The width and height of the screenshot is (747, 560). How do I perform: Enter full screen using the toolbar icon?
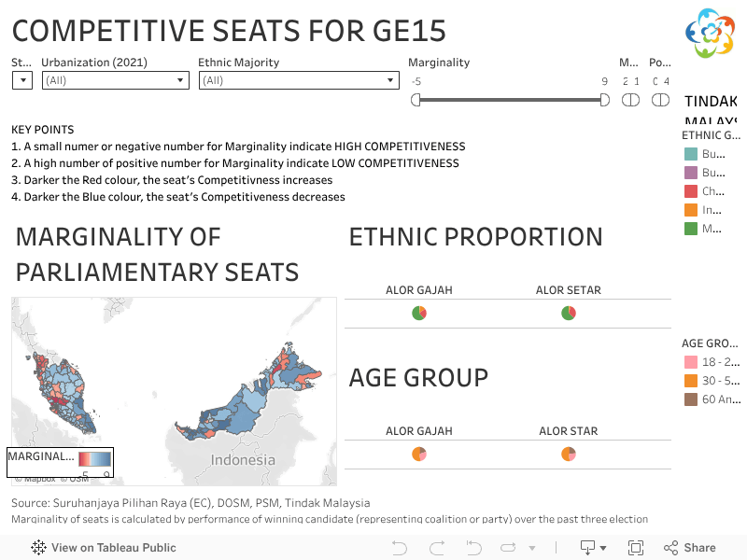coord(636,548)
